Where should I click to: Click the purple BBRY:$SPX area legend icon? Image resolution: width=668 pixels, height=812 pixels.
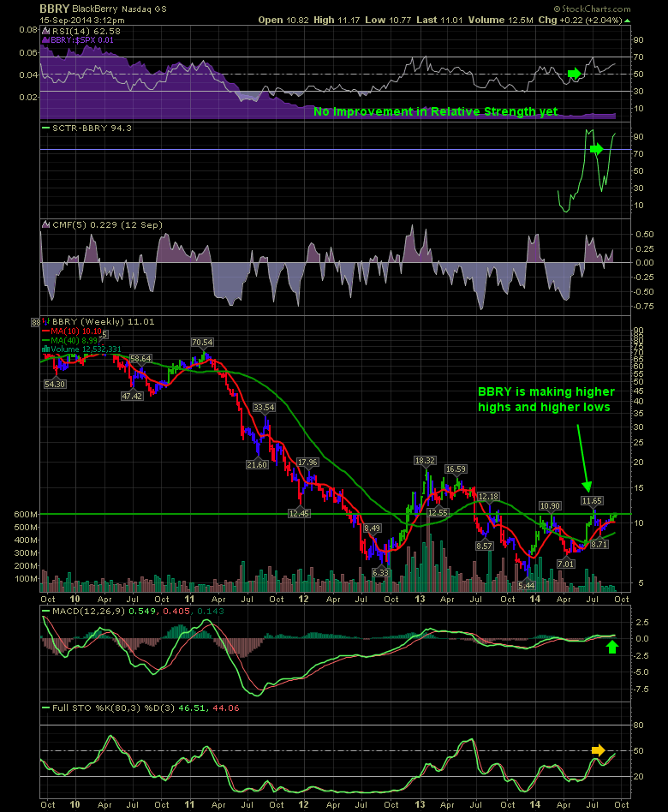pyautogui.click(x=45, y=40)
